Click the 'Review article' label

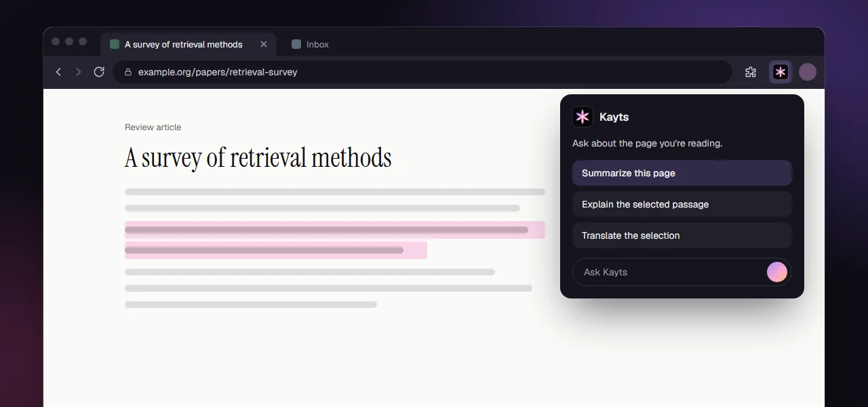(153, 127)
